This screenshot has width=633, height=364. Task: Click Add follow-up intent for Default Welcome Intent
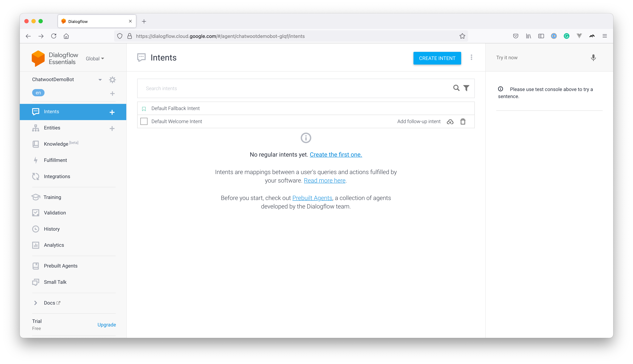pyautogui.click(x=419, y=121)
